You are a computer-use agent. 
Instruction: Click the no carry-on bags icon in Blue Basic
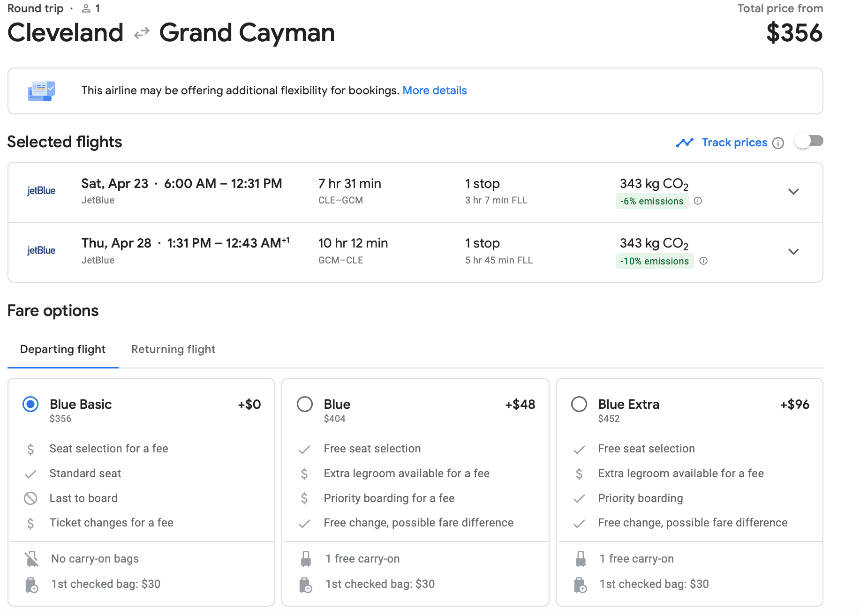(x=32, y=559)
